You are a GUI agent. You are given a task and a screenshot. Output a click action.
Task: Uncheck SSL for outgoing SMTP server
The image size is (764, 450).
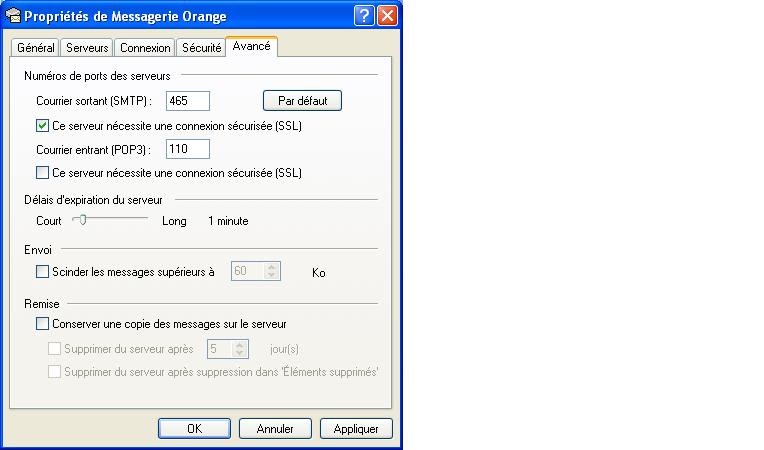coord(42,126)
